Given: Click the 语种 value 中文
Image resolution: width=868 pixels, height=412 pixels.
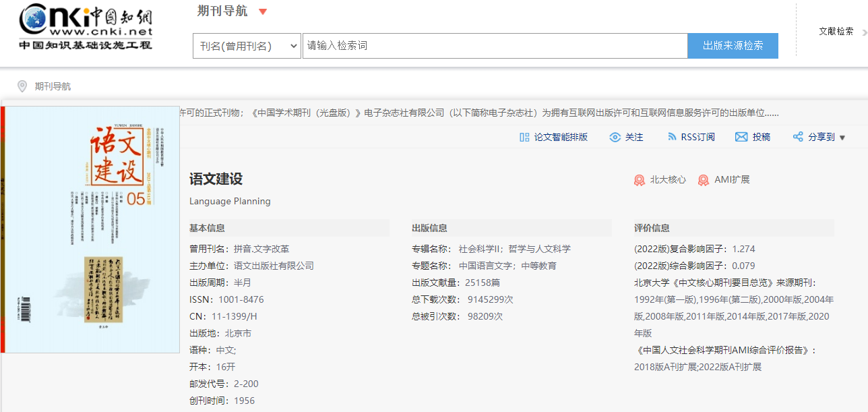Looking at the screenshot, I should (226, 350).
